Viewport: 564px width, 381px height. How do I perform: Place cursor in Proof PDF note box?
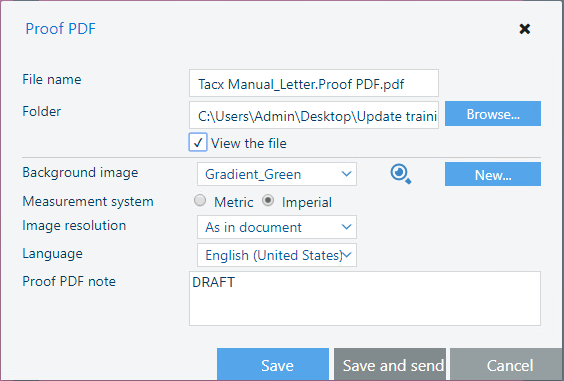point(365,299)
